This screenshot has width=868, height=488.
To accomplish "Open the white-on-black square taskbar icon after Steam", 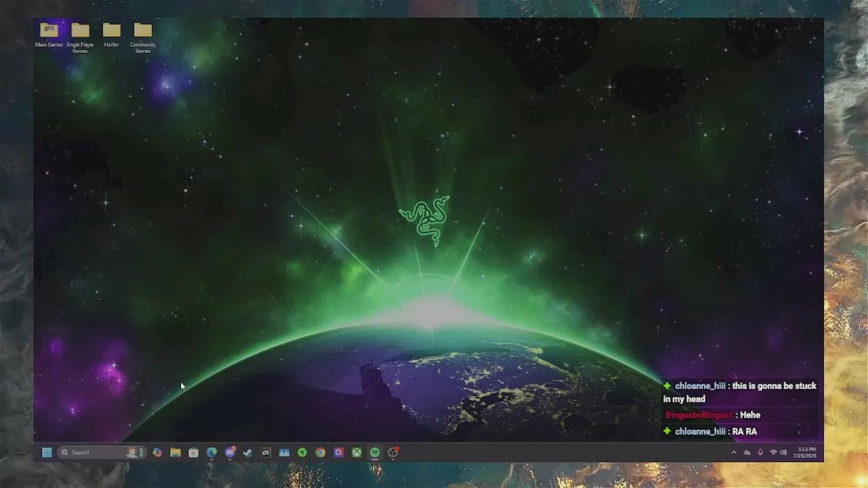I will click(266, 452).
